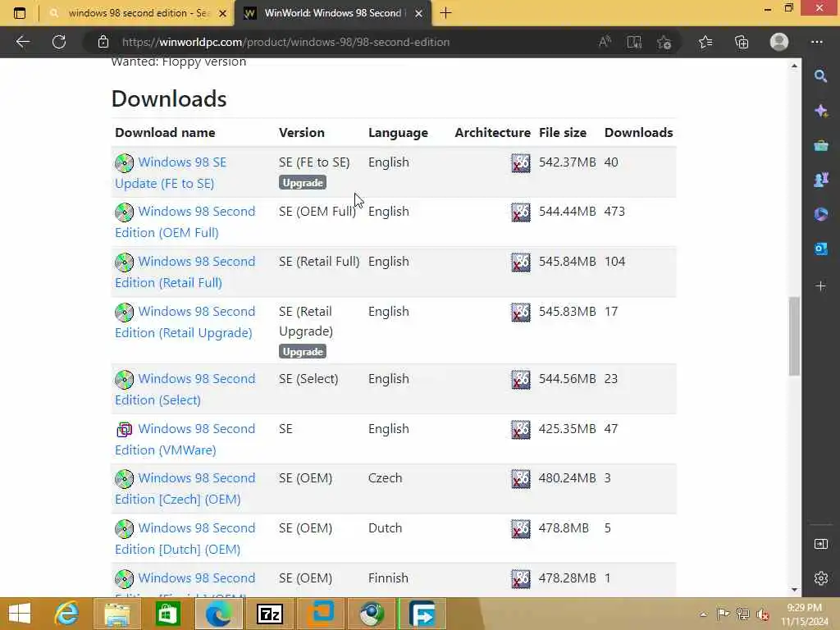Open sidebar settings gear
Viewport: 840px width, 630px height.
(x=820, y=578)
